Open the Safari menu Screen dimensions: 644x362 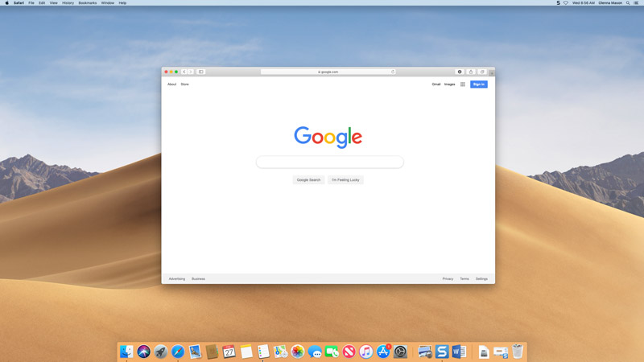(x=19, y=3)
